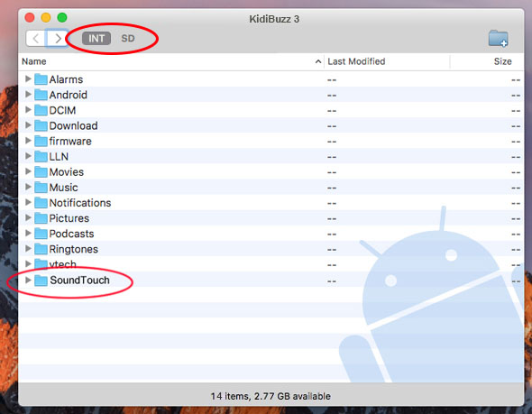Click the Pictures folder name
Screen dimensions: 532x414
[x=69, y=218]
